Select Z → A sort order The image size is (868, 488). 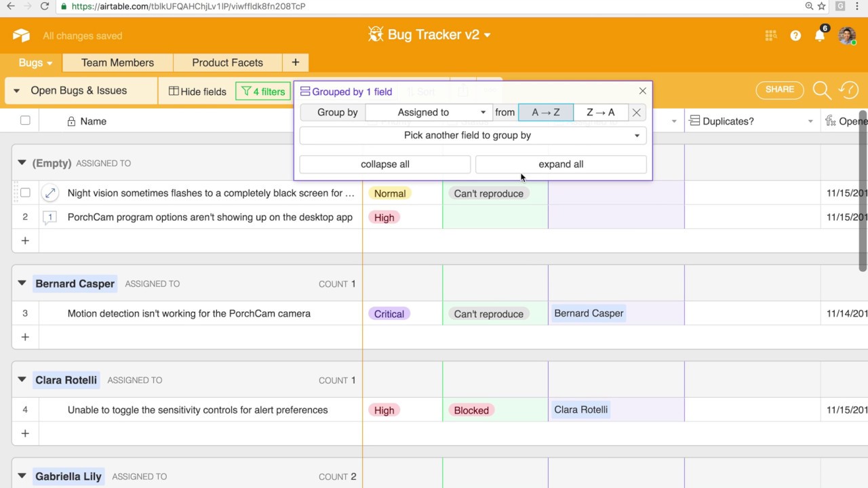601,113
